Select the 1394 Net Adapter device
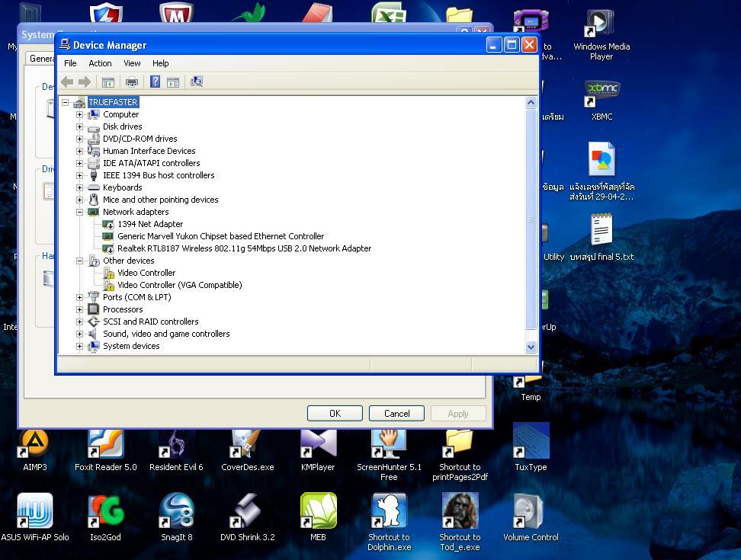 tap(150, 224)
